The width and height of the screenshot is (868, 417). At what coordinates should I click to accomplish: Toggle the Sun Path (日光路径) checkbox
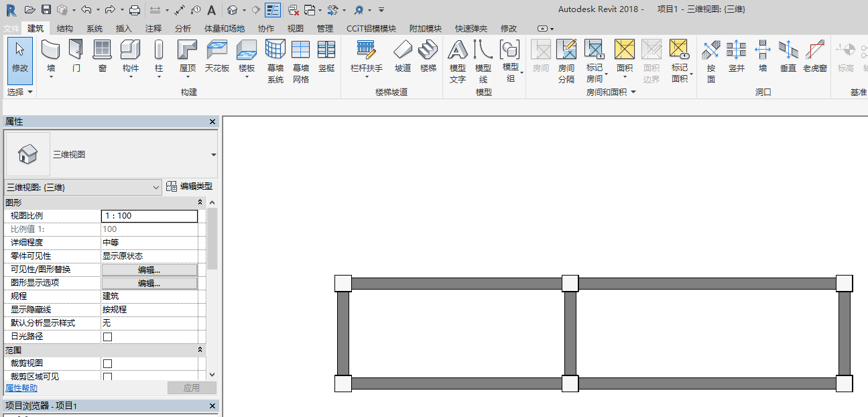(107, 337)
